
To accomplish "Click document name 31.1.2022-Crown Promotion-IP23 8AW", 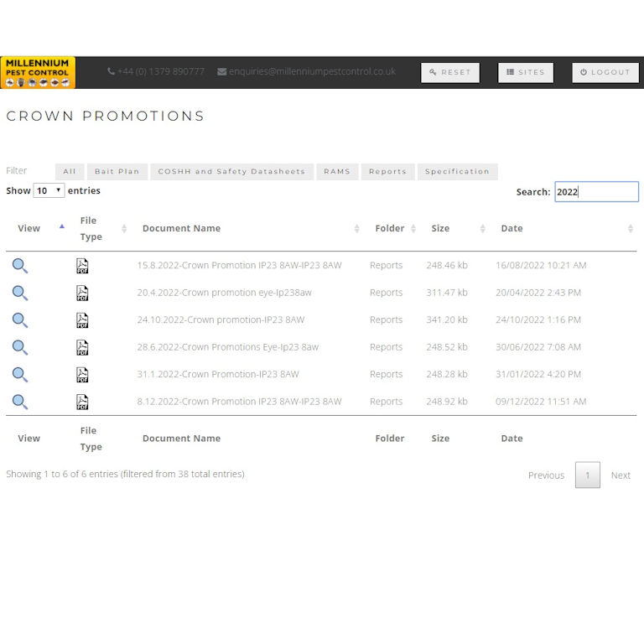I will pos(218,374).
